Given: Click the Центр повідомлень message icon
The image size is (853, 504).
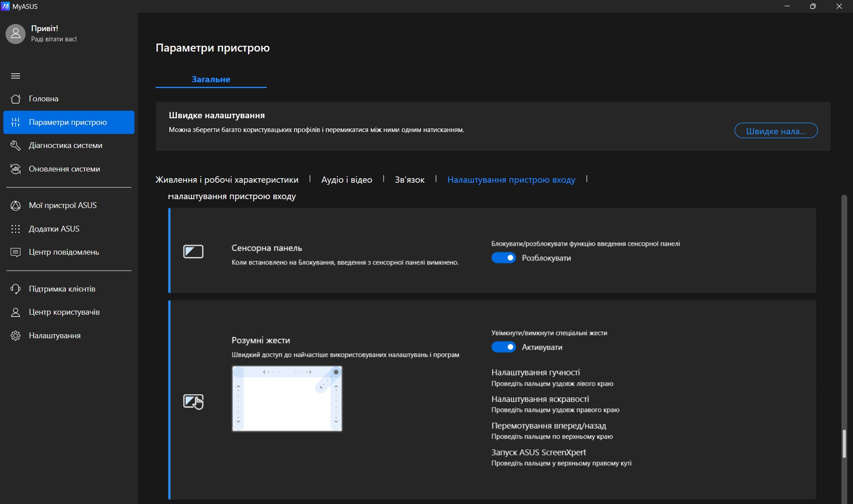Looking at the screenshot, I should tap(16, 252).
